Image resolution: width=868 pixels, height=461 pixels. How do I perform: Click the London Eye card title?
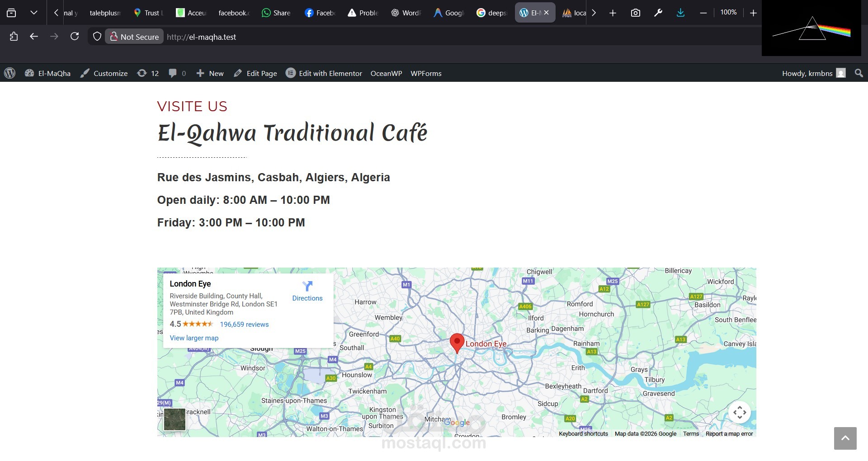(190, 284)
